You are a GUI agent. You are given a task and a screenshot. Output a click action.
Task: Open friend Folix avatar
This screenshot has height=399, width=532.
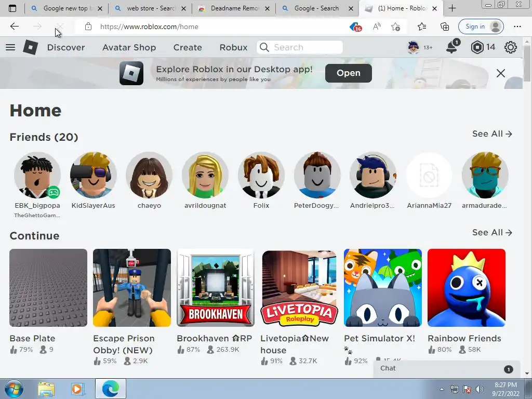(x=261, y=175)
